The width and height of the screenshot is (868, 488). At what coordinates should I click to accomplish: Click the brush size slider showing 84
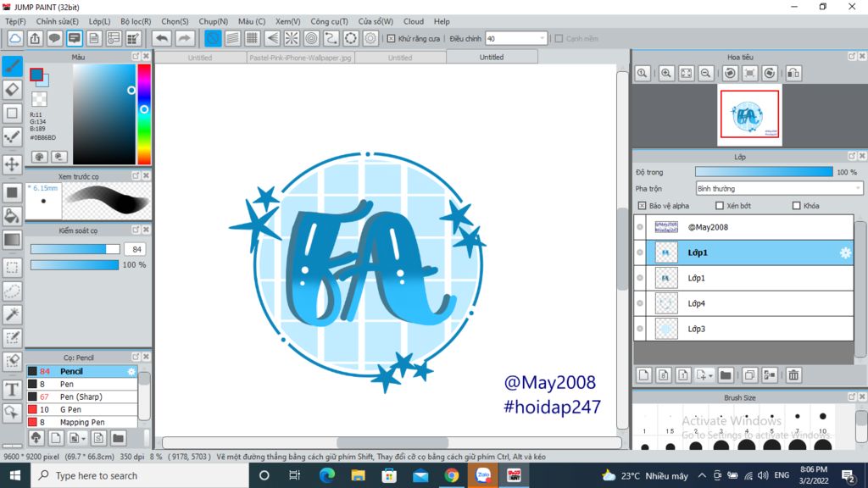75,249
